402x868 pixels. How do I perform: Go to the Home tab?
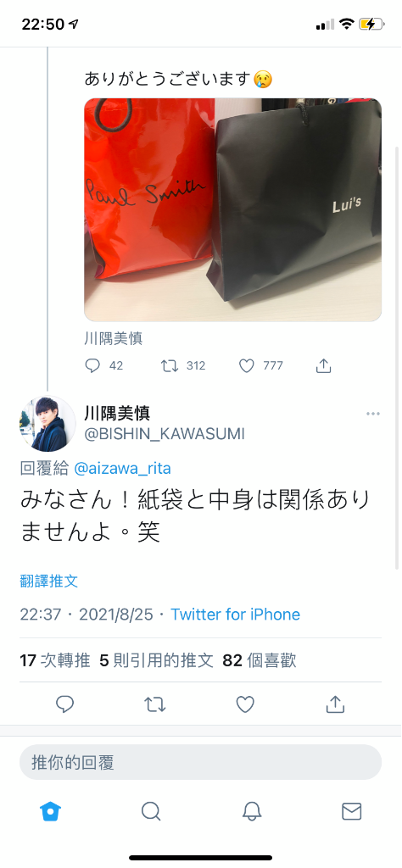coord(50,811)
